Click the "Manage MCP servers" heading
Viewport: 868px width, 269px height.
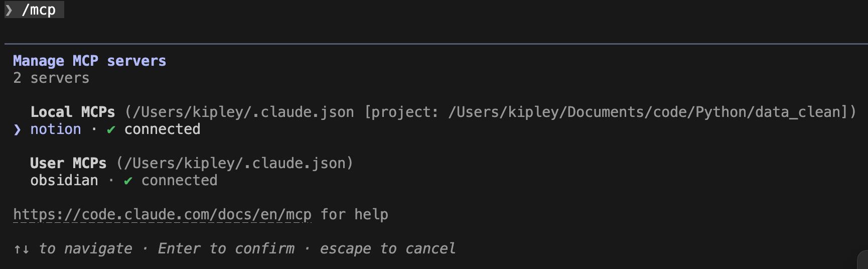(89, 61)
